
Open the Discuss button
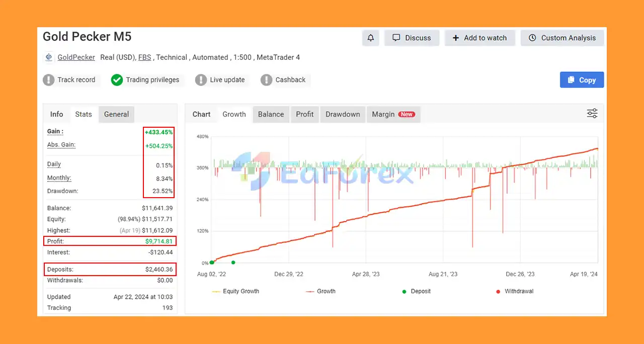tap(412, 38)
